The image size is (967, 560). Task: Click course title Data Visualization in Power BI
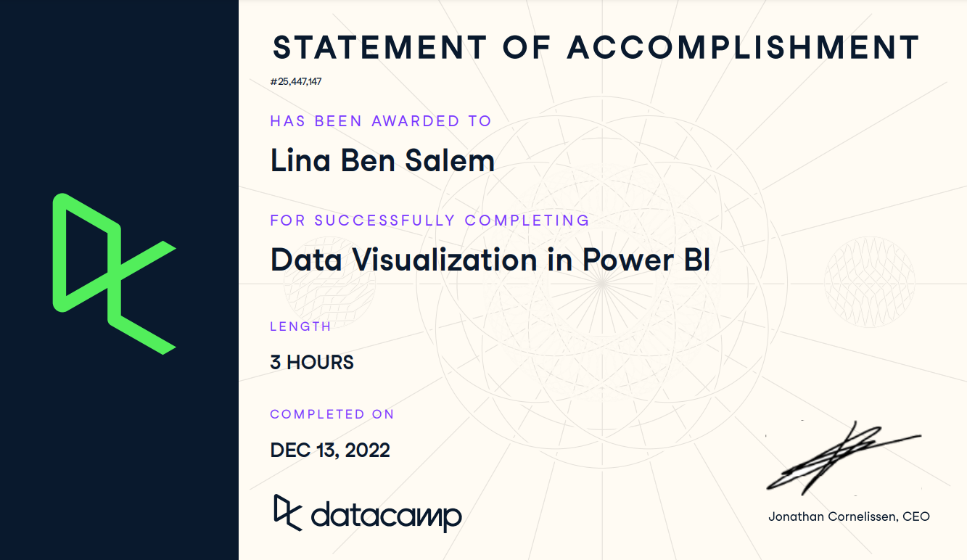(490, 260)
